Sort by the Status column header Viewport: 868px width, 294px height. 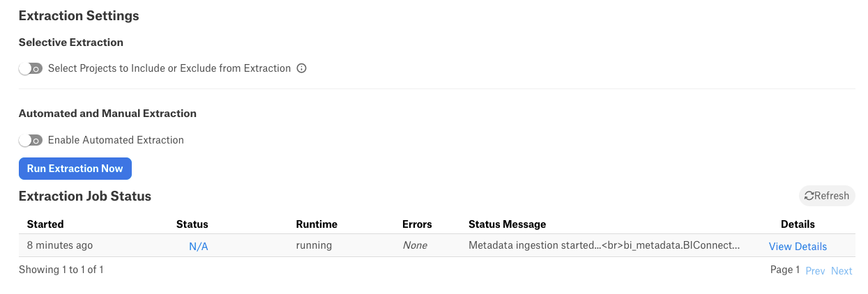click(x=192, y=224)
